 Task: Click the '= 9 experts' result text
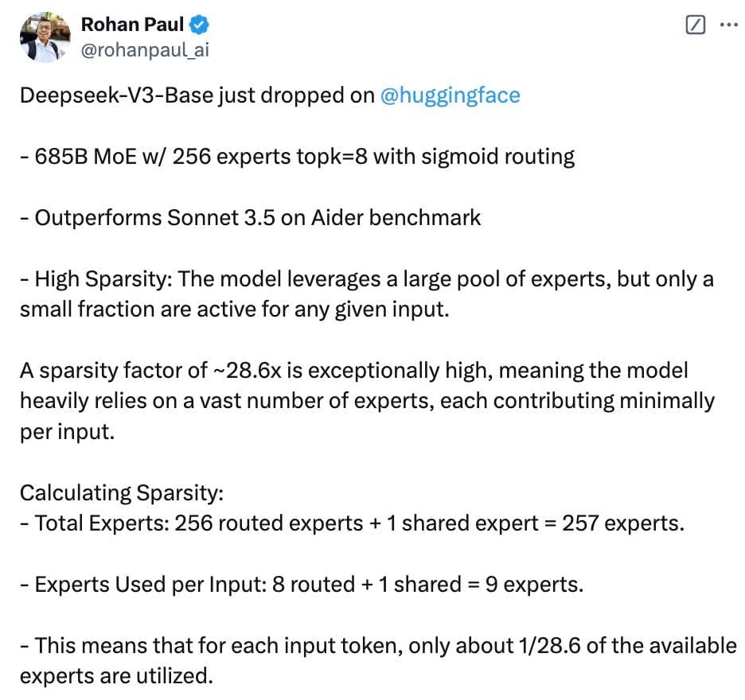click(x=524, y=585)
